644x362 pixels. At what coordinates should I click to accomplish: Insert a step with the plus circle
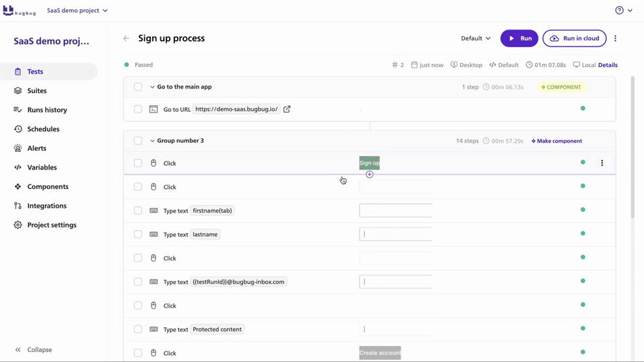pos(370,174)
